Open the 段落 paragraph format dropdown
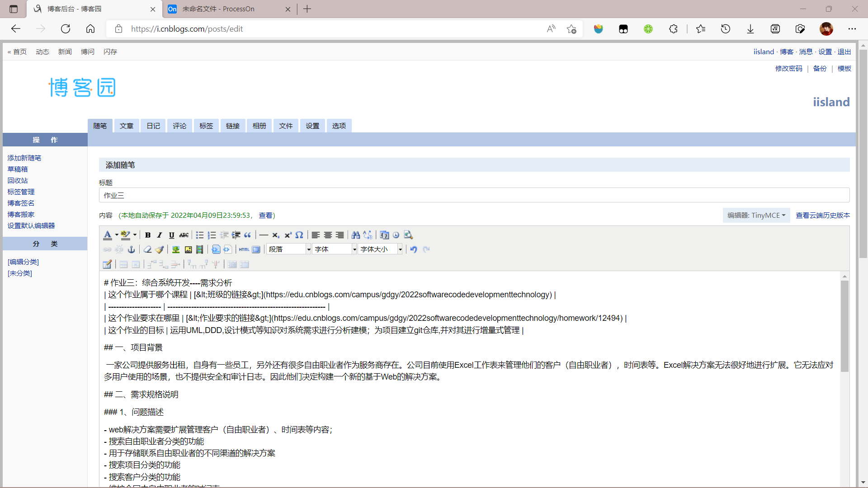 coord(309,249)
